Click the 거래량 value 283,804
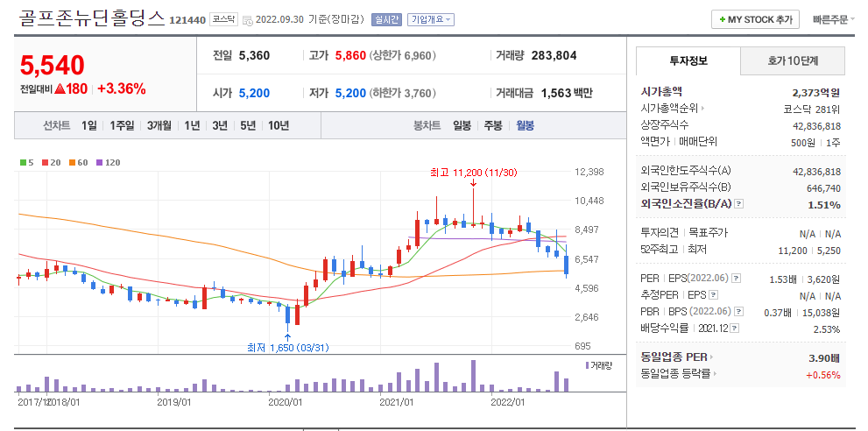The width and height of the screenshot is (868, 431). [554, 55]
